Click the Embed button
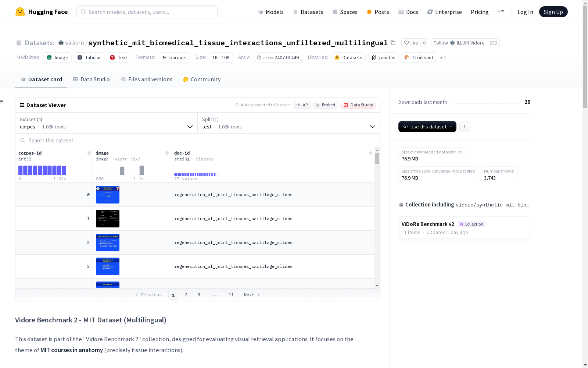The height and width of the screenshot is (368, 588). pyautogui.click(x=325, y=105)
